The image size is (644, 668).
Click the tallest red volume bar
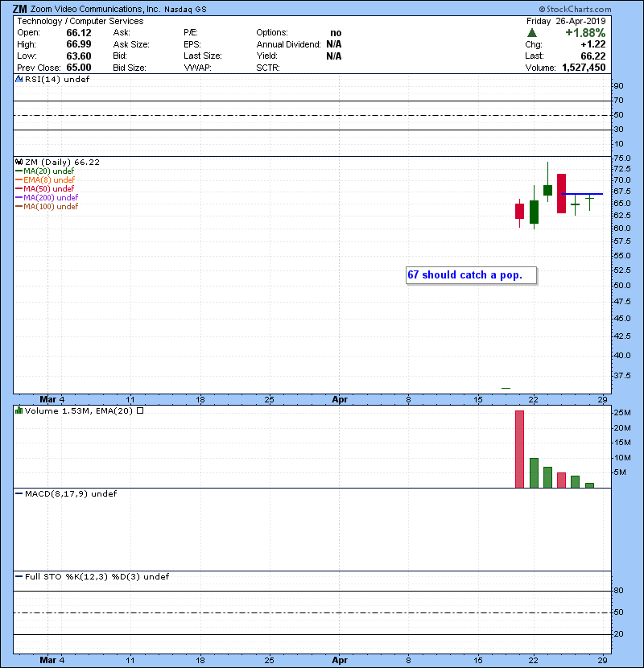click(x=519, y=449)
